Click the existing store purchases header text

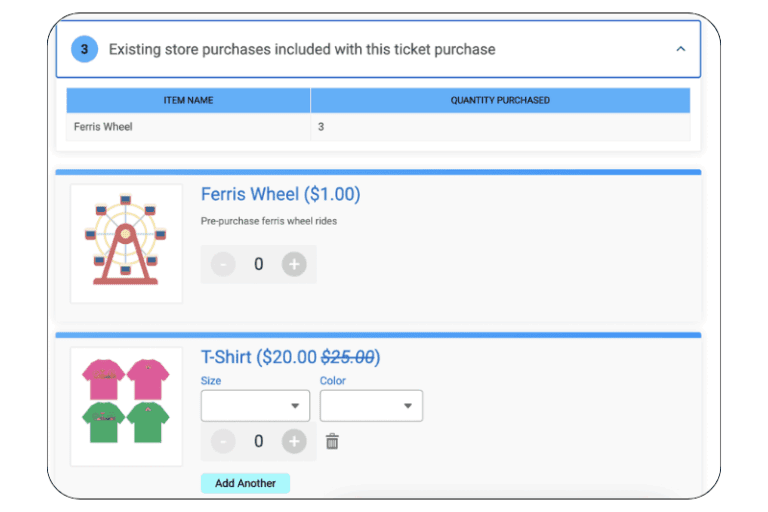tap(302, 49)
